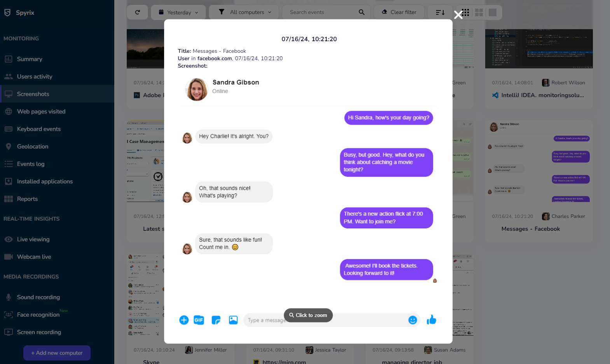Click the thumbs-up like icon
This screenshot has height=364, width=610.
tap(432, 320)
